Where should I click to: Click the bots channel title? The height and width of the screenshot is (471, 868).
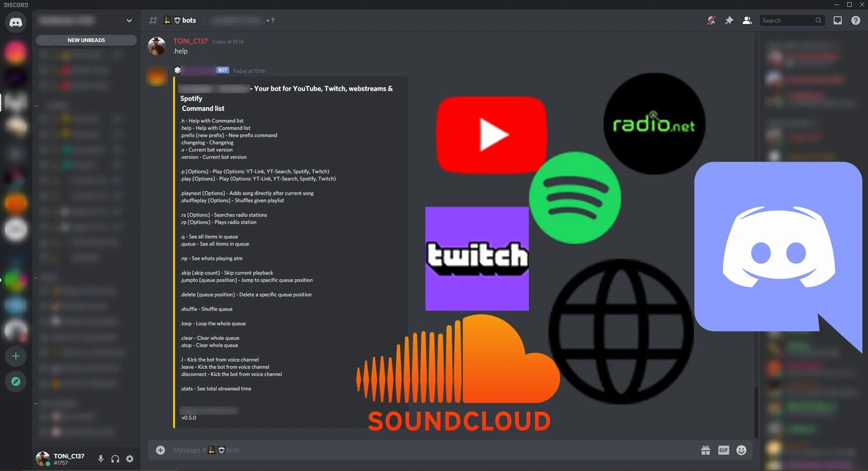click(x=189, y=20)
